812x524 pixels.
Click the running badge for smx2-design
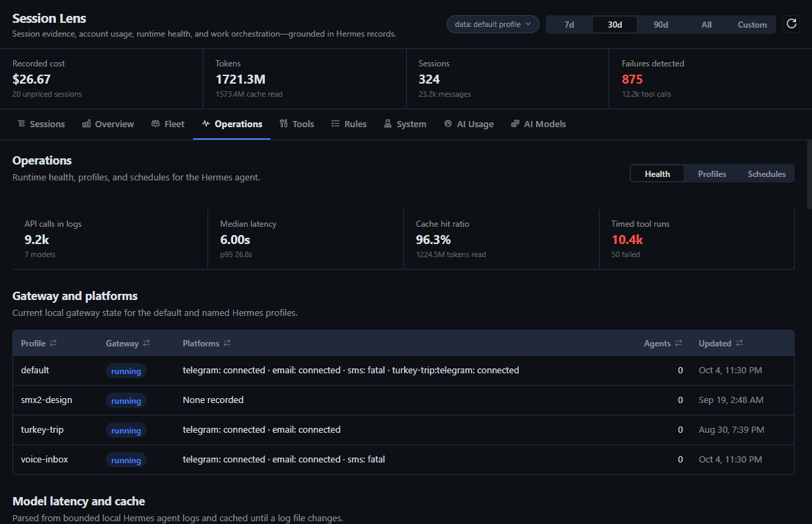point(126,400)
